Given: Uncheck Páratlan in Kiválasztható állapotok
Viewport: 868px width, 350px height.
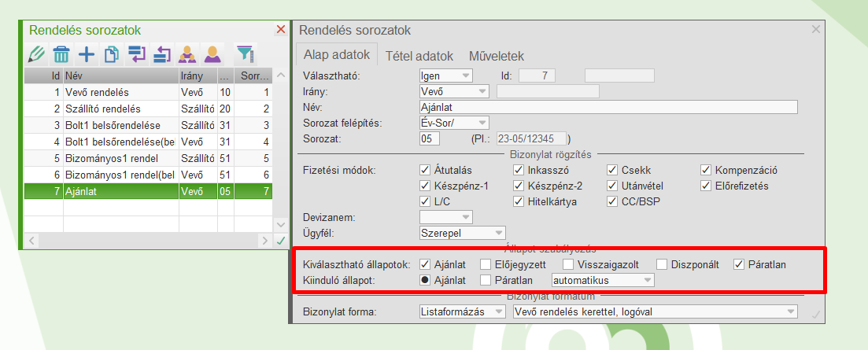Looking at the screenshot, I should (x=739, y=264).
